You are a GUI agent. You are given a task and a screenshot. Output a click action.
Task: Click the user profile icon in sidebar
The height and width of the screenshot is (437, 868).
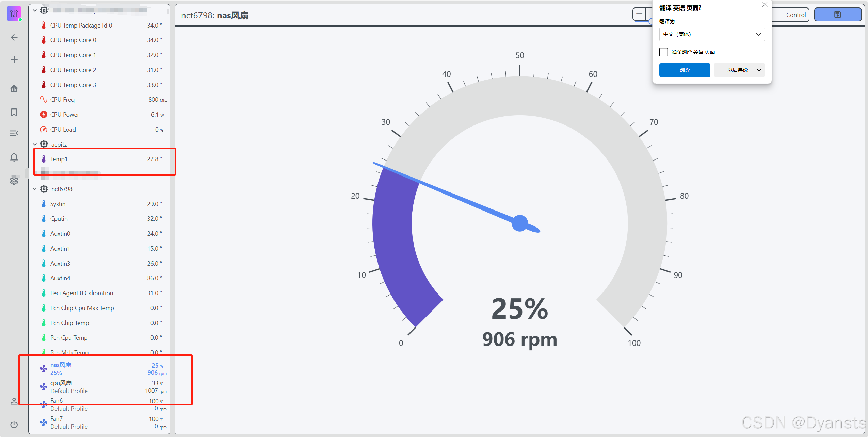pos(14,401)
